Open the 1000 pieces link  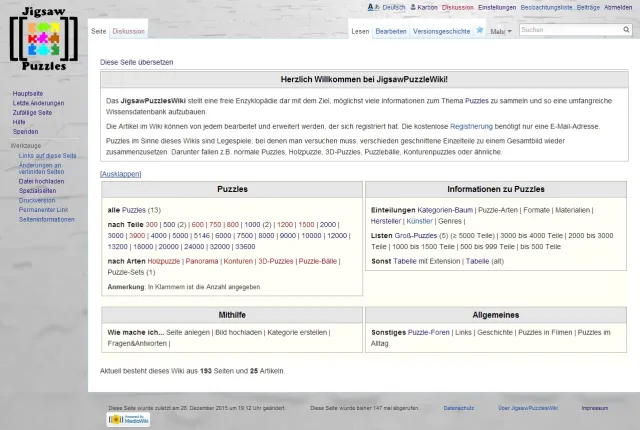252,225
